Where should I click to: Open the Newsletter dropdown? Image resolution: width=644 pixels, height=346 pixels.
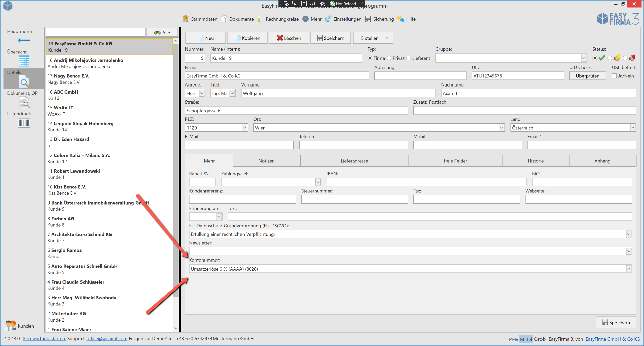tap(629, 251)
